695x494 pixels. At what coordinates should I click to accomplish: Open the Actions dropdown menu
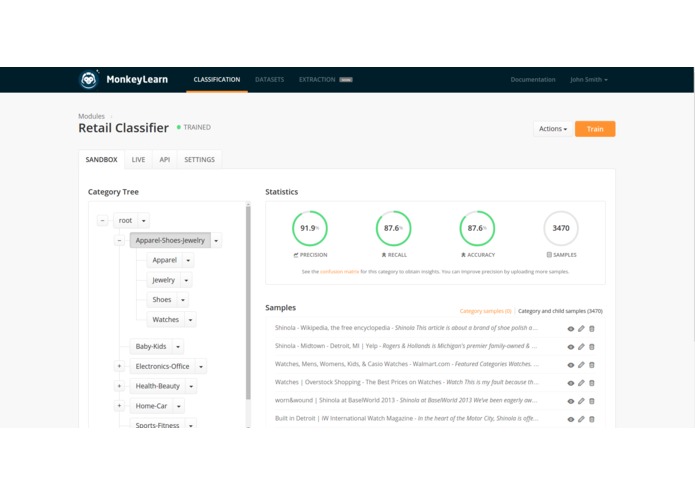[553, 129]
